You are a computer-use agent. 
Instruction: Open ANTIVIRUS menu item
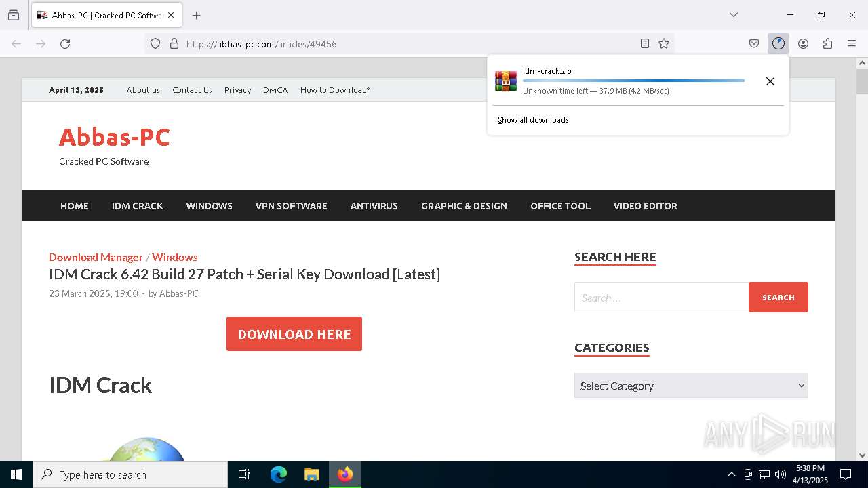click(374, 206)
